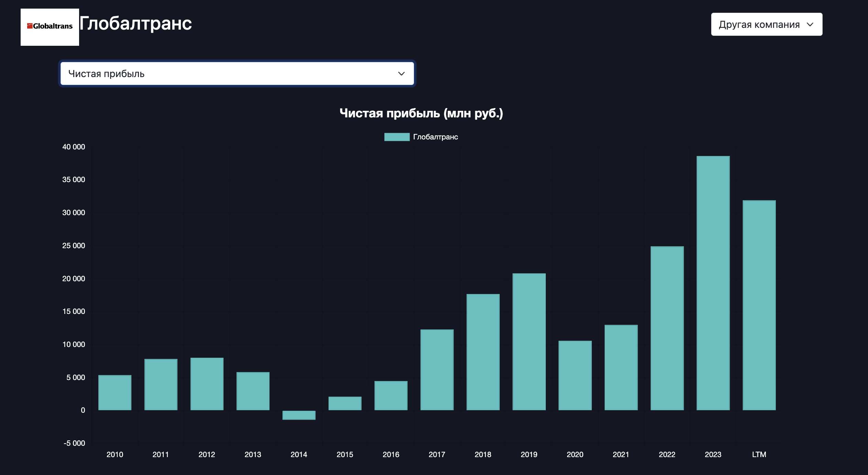This screenshot has height=475, width=868.
Task: Select the 2012 bar in chart
Action: (207, 384)
